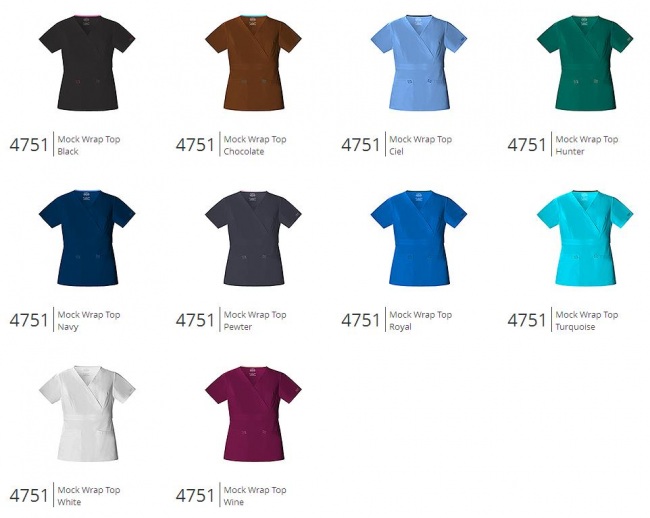The image size is (650, 518).
Task: Follow the Mock Wrap Top Royal link
Action: click(x=420, y=320)
